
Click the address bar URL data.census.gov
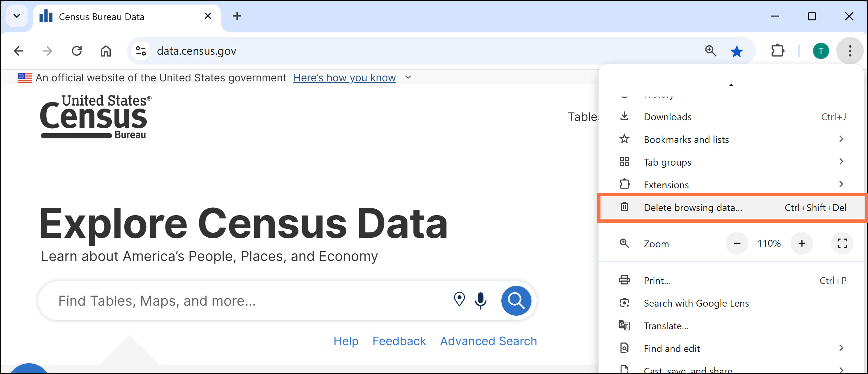coord(197,51)
